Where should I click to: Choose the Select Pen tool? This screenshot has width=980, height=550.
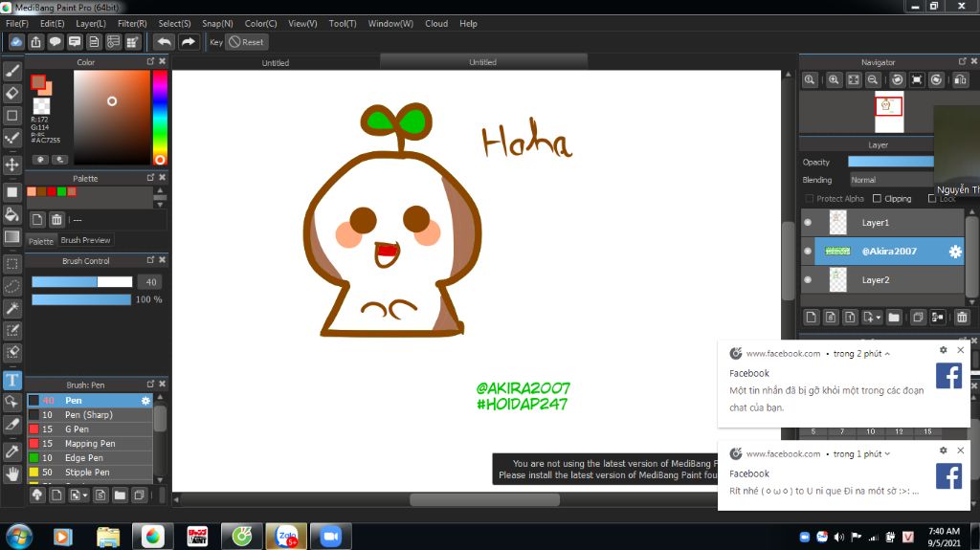click(11, 330)
